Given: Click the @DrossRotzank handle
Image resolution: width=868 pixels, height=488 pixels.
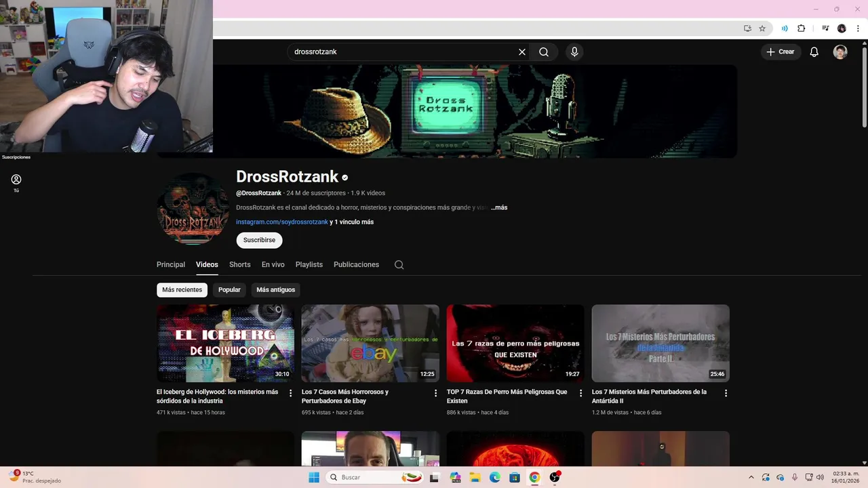Looking at the screenshot, I should click(x=258, y=193).
